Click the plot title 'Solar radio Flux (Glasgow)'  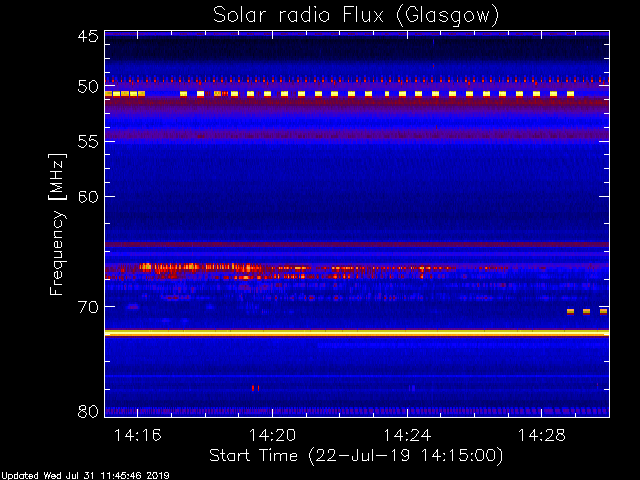(356, 16)
